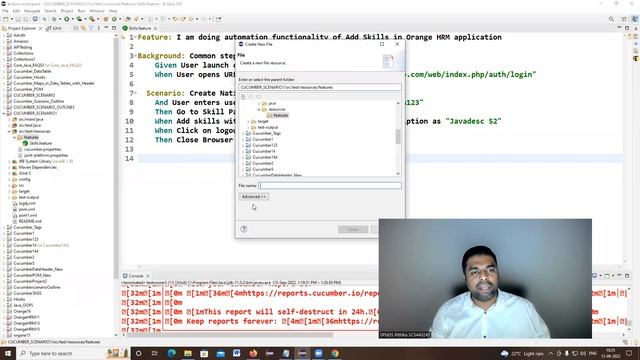The height and width of the screenshot is (360, 640).
Task: Click the File name input field
Action: click(330, 185)
